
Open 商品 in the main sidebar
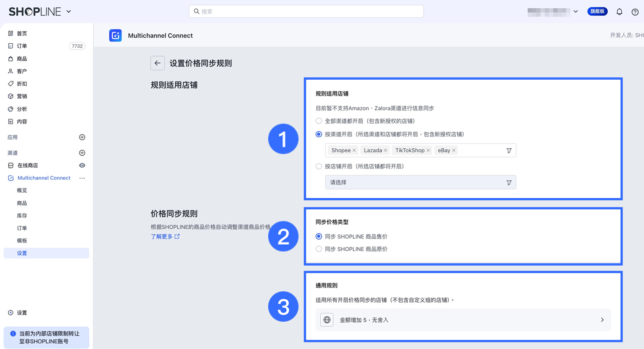pos(22,59)
